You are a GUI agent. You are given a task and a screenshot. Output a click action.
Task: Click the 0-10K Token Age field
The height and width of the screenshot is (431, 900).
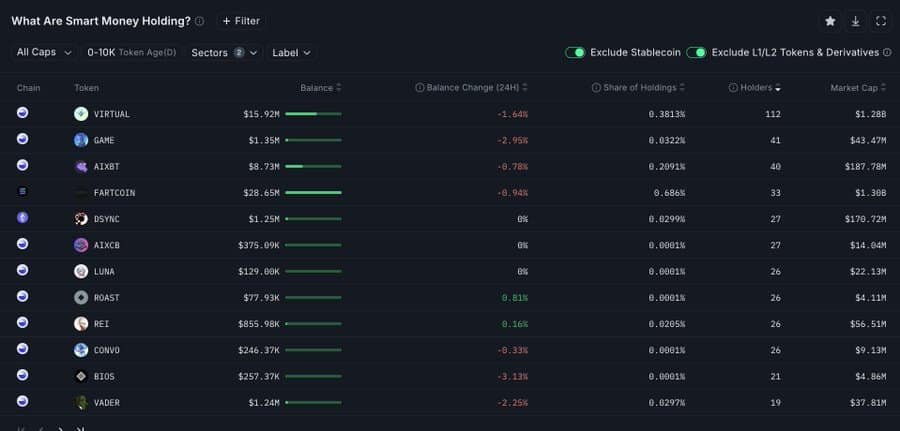132,52
